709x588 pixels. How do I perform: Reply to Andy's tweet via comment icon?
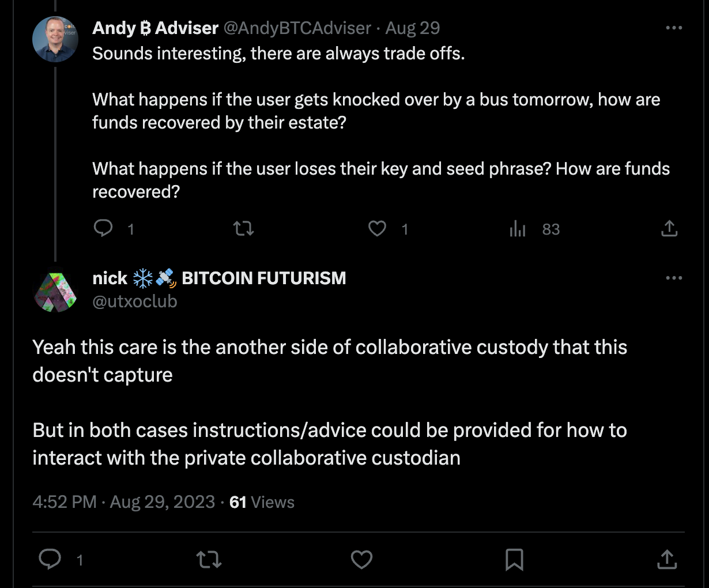103,229
